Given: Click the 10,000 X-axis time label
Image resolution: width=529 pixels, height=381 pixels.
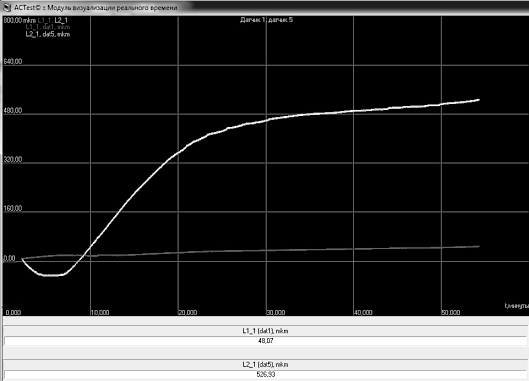Looking at the screenshot, I should pyautogui.click(x=100, y=312).
